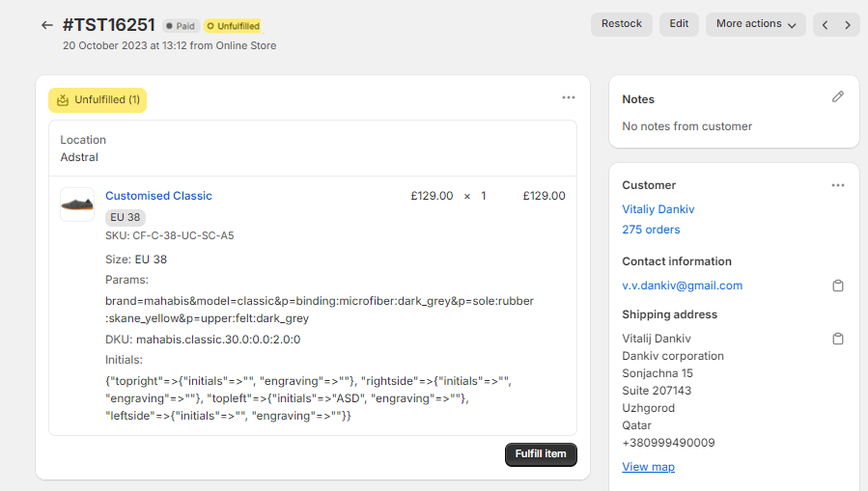The image size is (868, 491).
Task: Click the Edit order button
Action: pyautogui.click(x=679, y=24)
